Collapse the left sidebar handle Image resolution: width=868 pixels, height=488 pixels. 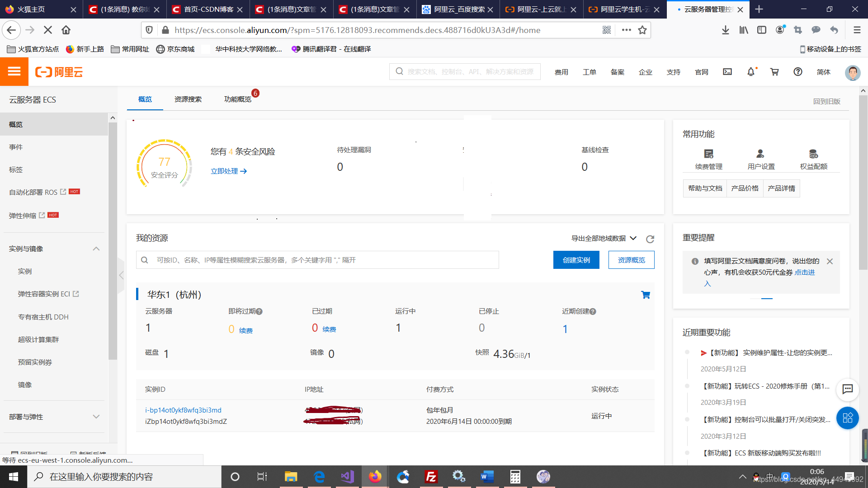tap(121, 275)
